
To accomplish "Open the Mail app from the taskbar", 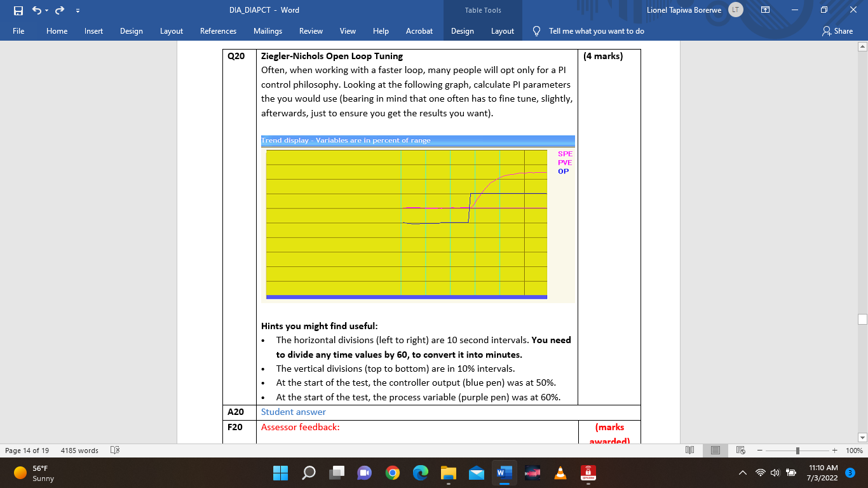I will (477, 473).
